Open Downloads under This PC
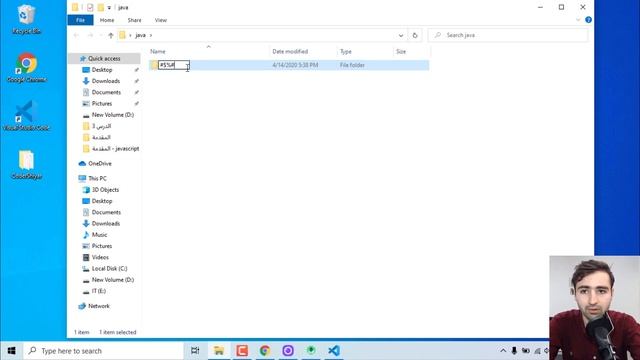640x360 pixels. point(105,224)
